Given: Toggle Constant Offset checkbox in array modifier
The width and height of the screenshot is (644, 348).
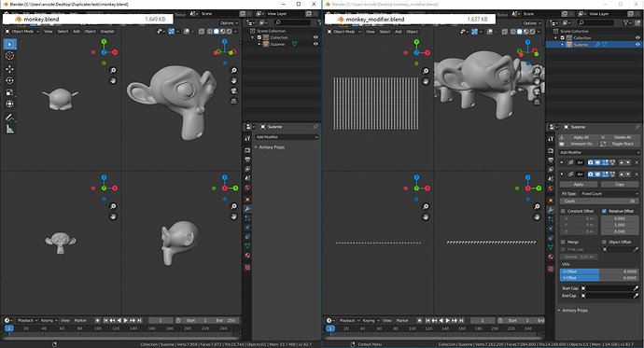Looking at the screenshot, I should tap(563, 211).
